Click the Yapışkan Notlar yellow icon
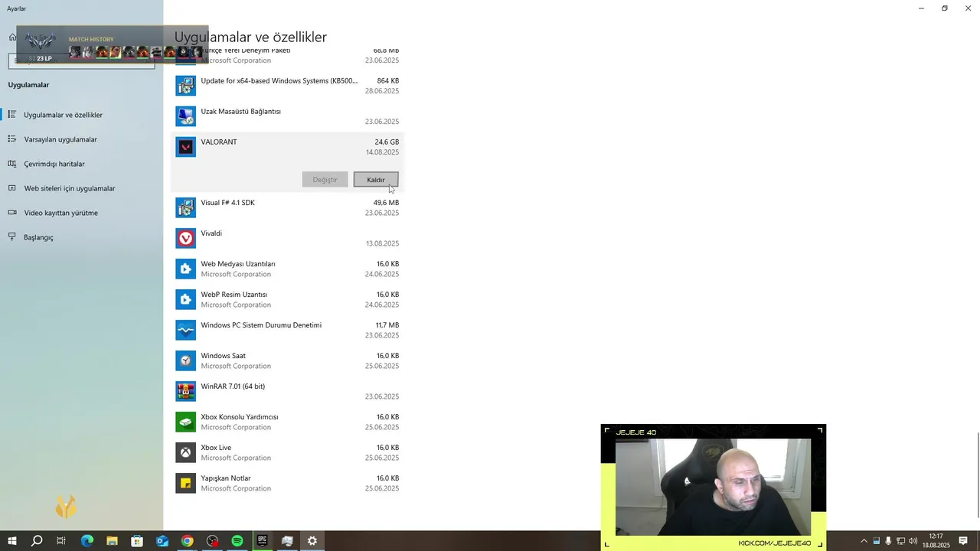The image size is (980, 551). click(x=185, y=483)
